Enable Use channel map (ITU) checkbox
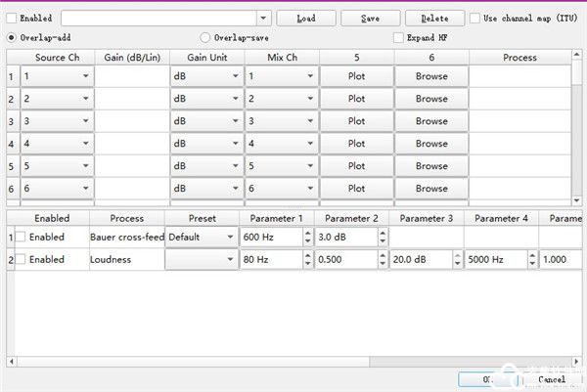 tap(475, 18)
